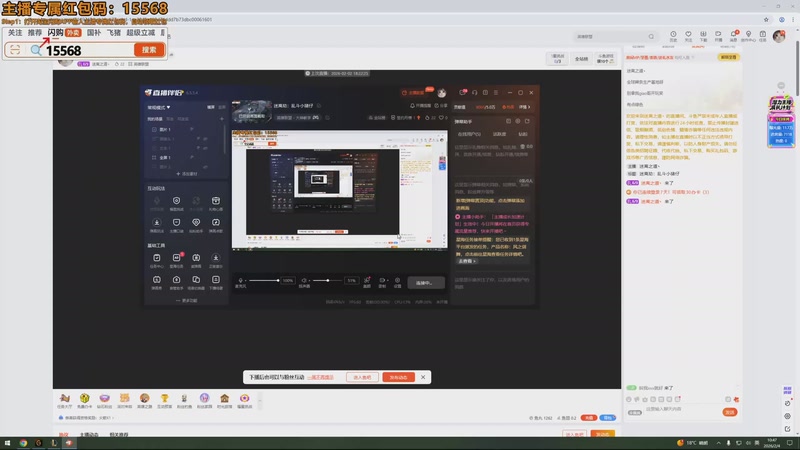Open the 主播动态 tab below the player
800x450 pixels.
pos(89,435)
